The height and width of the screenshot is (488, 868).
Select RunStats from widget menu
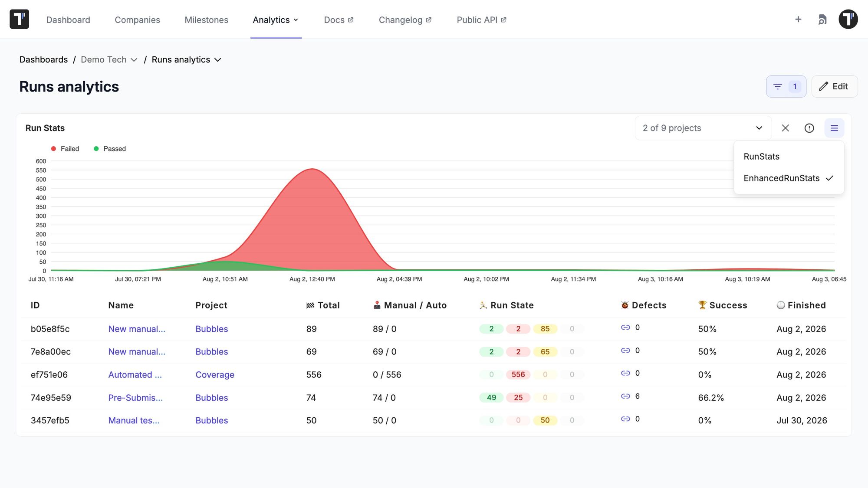point(789,157)
